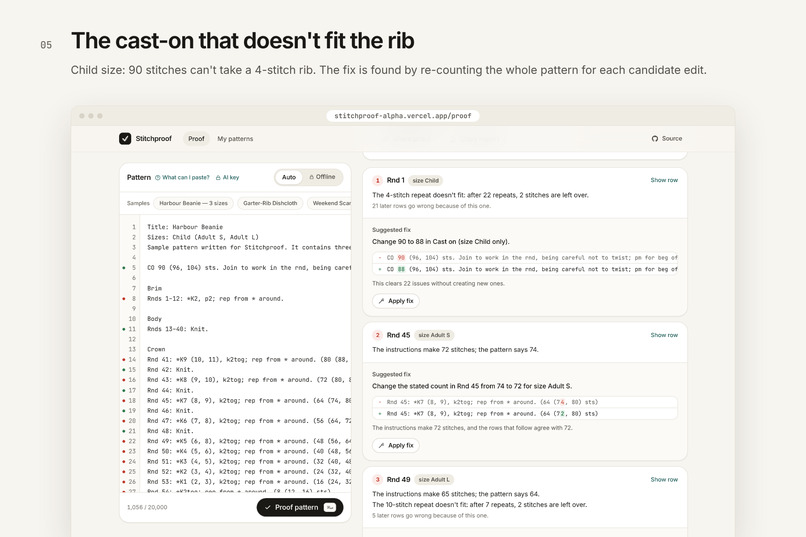Image resolution: width=806 pixels, height=537 pixels.
Task: Click the removed 'CO 90' diff line
Action: [x=525, y=258]
